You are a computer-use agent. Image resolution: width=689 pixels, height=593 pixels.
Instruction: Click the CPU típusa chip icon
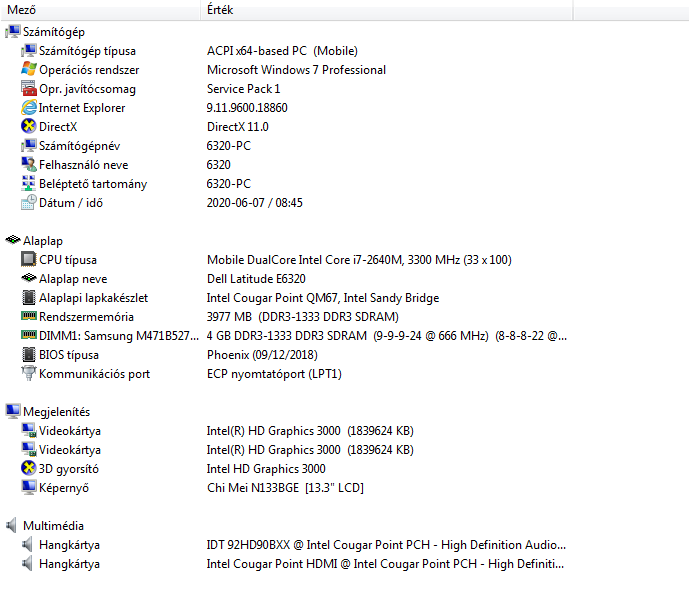tap(29, 259)
